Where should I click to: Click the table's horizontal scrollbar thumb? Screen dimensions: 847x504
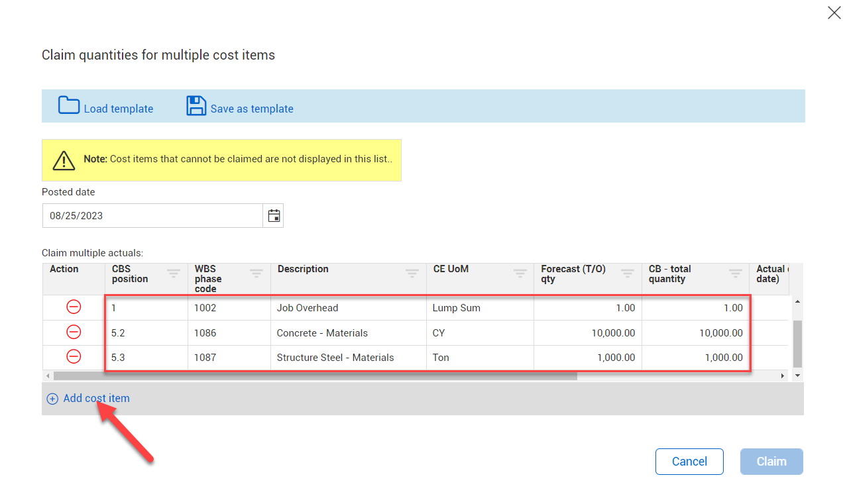(315, 376)
